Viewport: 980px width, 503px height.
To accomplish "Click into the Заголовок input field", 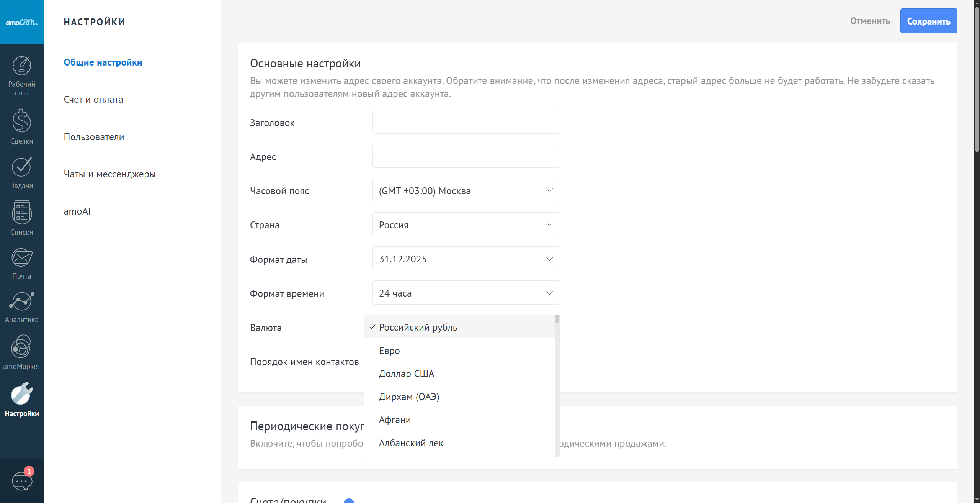I will (466, 122).
